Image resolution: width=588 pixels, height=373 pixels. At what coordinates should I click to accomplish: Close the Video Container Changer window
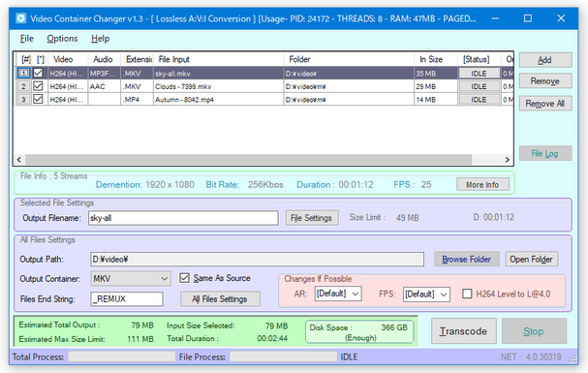pos(561,18)
